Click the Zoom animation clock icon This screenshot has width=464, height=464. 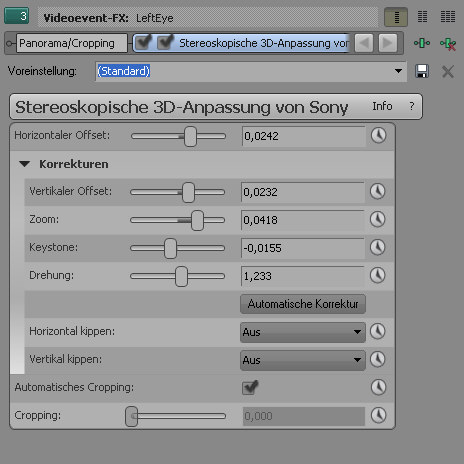pos(378,220)
